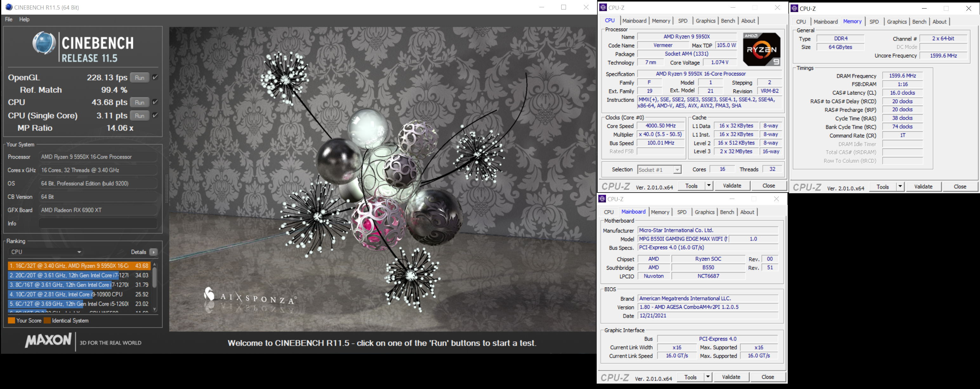Open the CPU ranking dropdown

pos(46,252)
